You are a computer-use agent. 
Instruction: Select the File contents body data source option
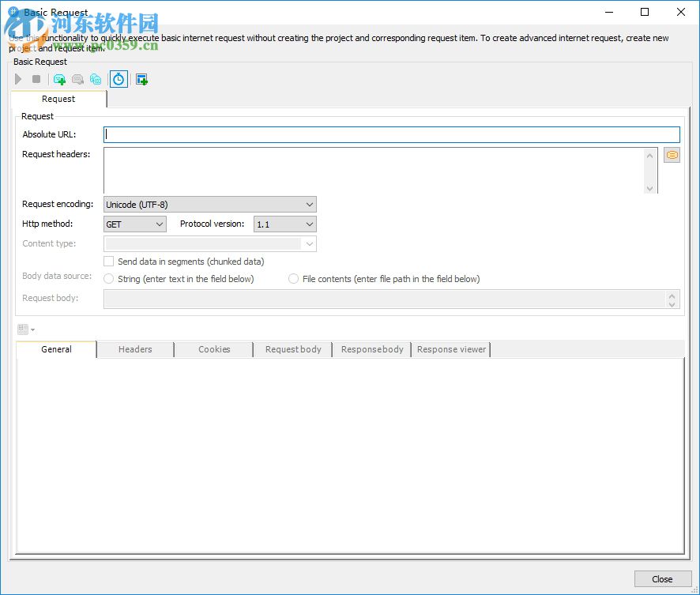(x=293, y=279)
